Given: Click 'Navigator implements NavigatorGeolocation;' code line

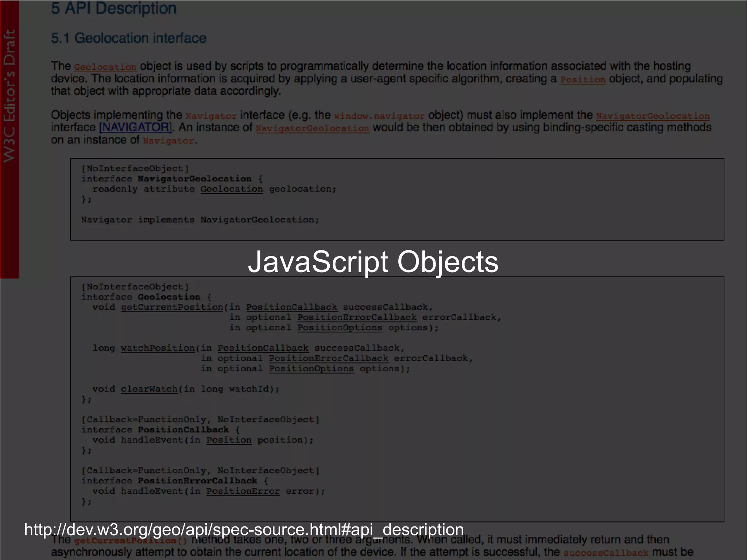Looking at the screenshot, I should [200, 220].
